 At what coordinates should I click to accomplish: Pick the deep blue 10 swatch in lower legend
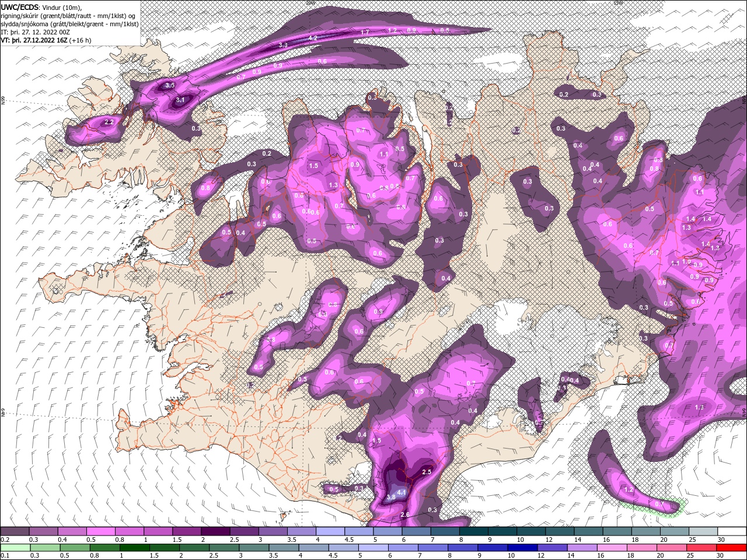tap(522, 548)
